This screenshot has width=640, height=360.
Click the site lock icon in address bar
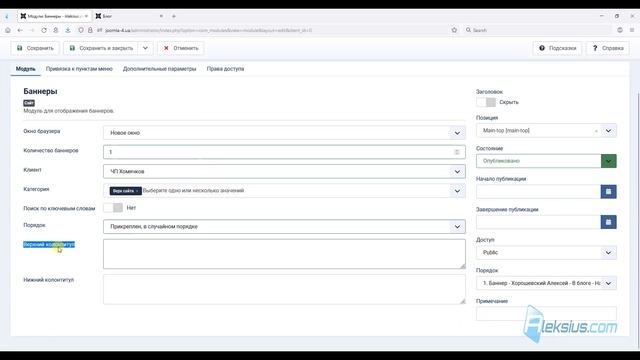pos(90,30)
